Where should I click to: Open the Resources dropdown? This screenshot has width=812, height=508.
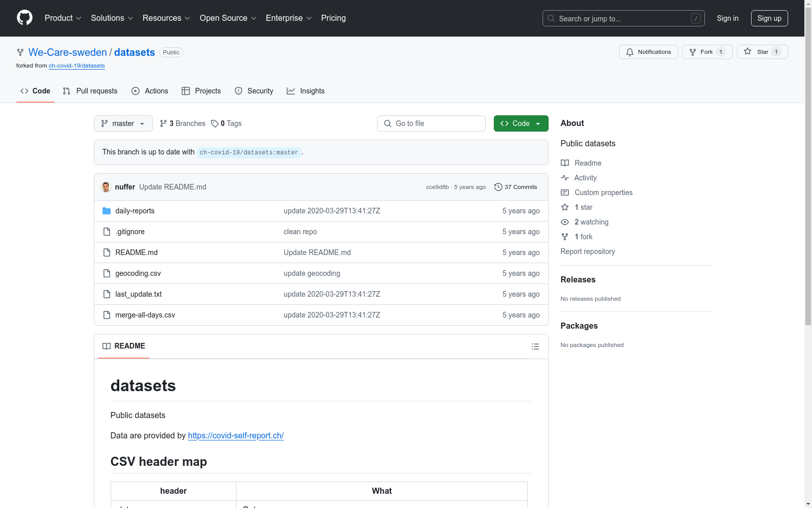click(166, 18)
